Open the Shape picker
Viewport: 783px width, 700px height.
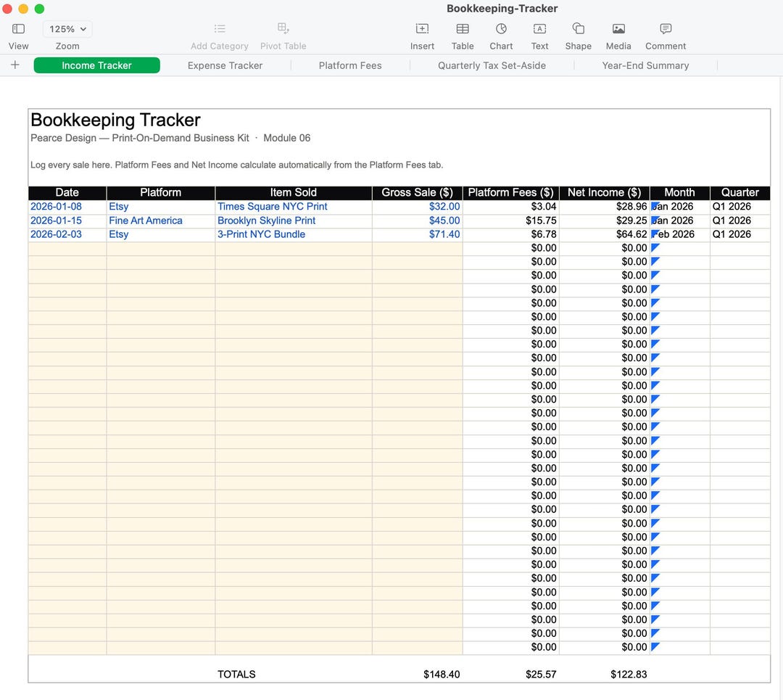pos(579,28)
